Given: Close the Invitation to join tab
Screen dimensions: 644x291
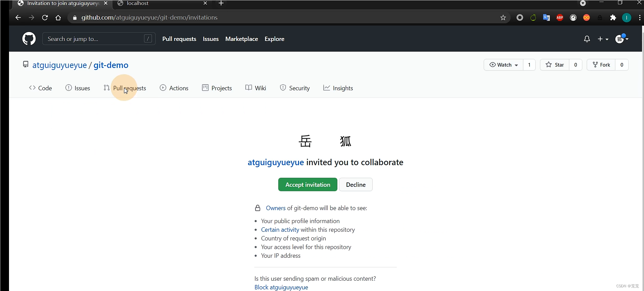Looking at the screenshot, I should [106, 3].
